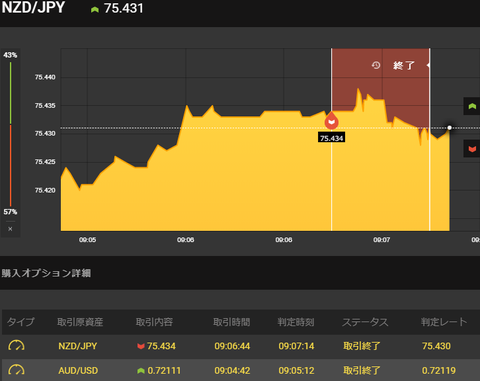Image resolution: width=480 pixels, height=381 pixels.
Task: Click the 75.430 judgment rate cell
Action: [x=436, y=346]
